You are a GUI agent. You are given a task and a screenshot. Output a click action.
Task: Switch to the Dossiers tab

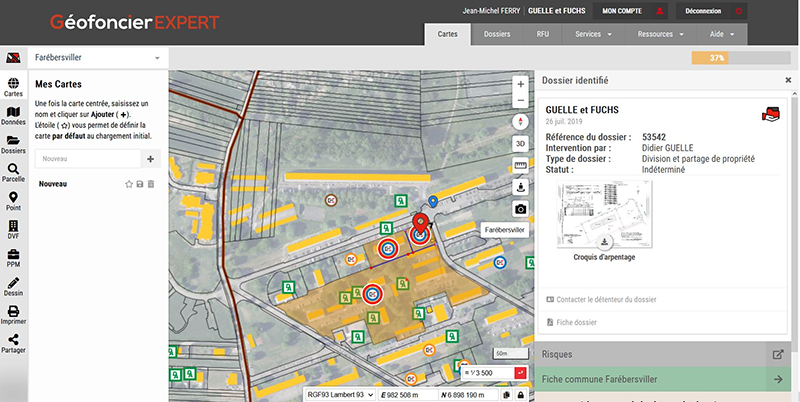point(497,34)
